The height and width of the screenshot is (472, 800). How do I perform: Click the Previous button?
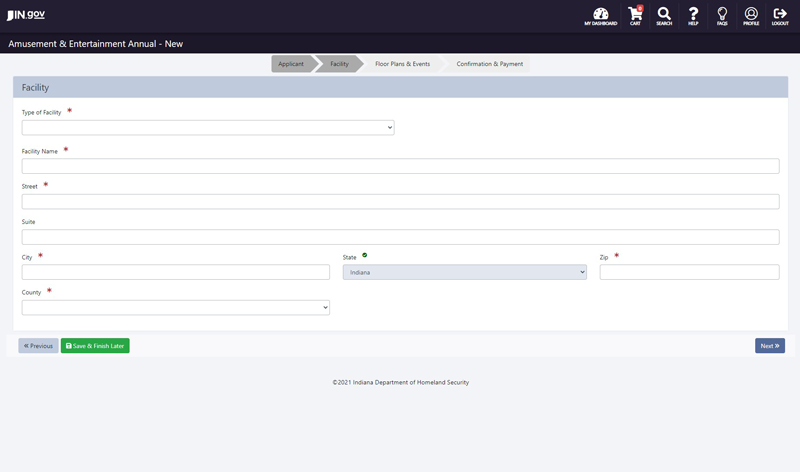point(38,346)
